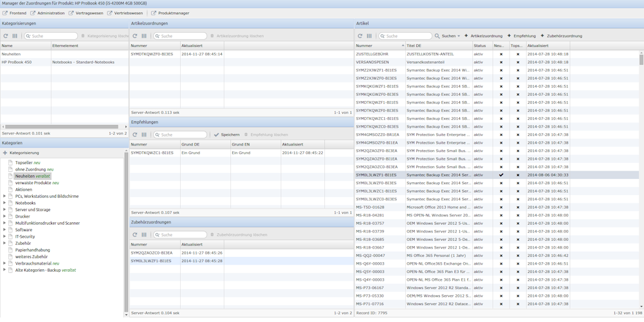This screenshot has height=322, width=644.
Task: Toggle Topseller flag on ZUSTELLGEBÜHR row
Action: [x=518, y=54]
